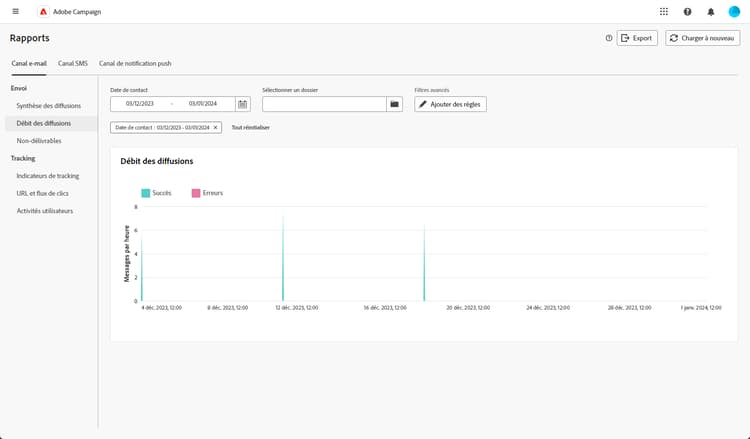The width and height of the screenshot is (750, 439).
Task: Open the hamburger navigation menu
Action: click(x=15, y=11)
